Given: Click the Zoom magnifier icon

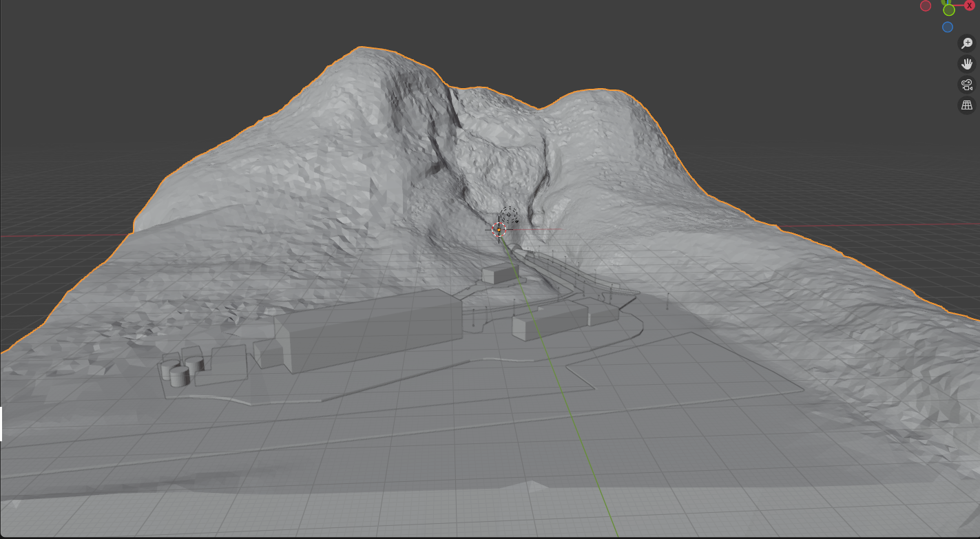Looking at the screenshot, I should click(967, 43).
